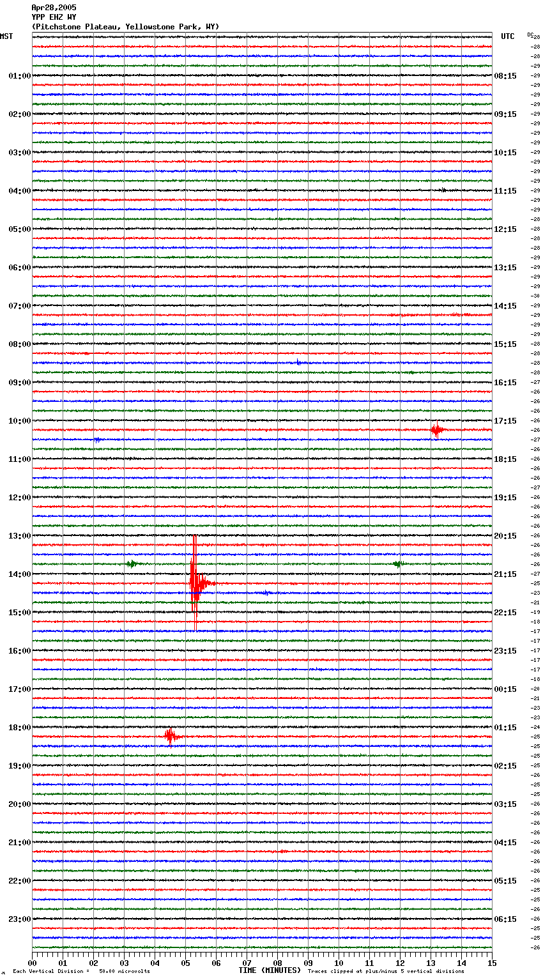Click the UTC column header
This screenshot has height=980, width=543.
coord(508,36)
